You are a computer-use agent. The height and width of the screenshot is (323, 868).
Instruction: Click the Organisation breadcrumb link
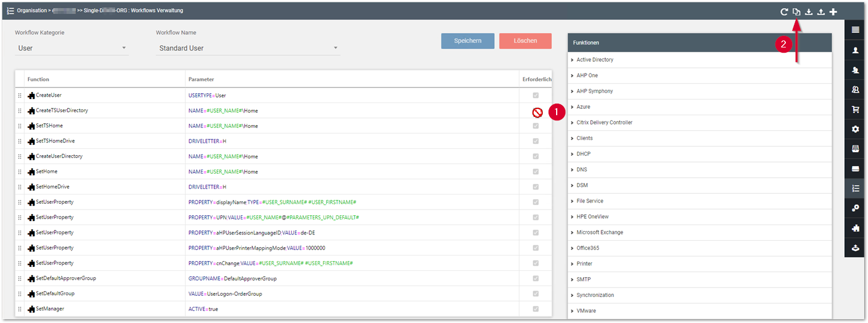click(x=31, y=11)
